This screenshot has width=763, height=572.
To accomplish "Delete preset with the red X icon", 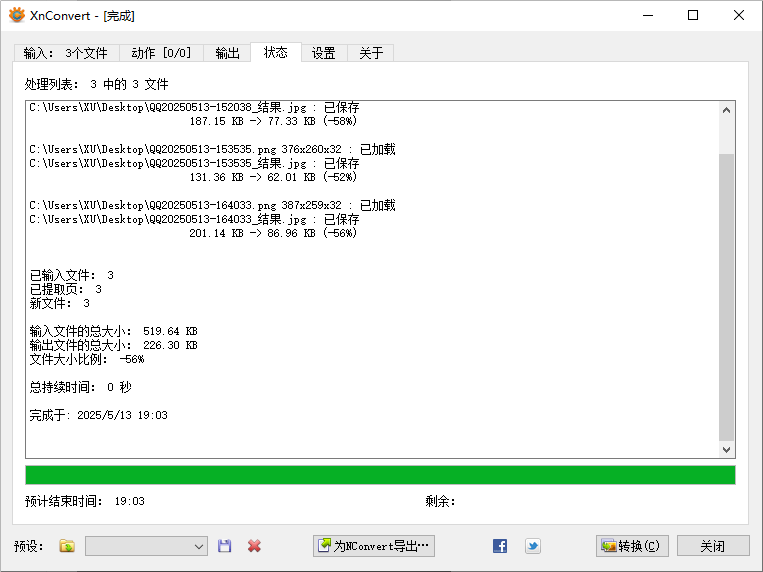I will click(x=254, y=546).
